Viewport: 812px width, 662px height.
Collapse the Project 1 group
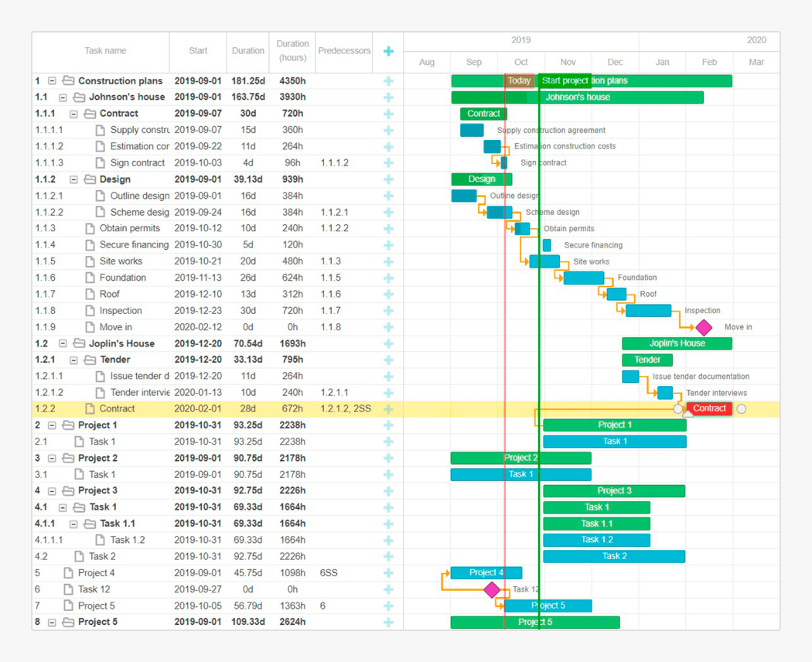pos(52,426)
